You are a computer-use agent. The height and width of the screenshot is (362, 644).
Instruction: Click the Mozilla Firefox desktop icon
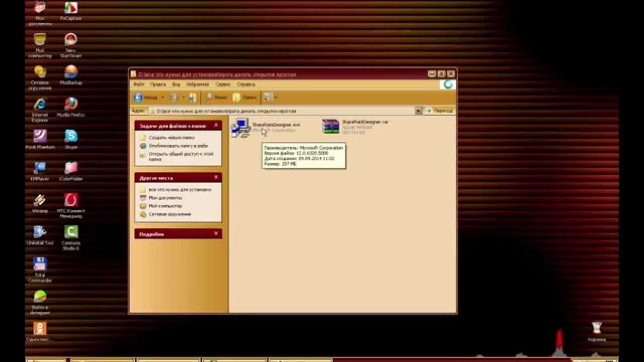(x=71, y=107)
